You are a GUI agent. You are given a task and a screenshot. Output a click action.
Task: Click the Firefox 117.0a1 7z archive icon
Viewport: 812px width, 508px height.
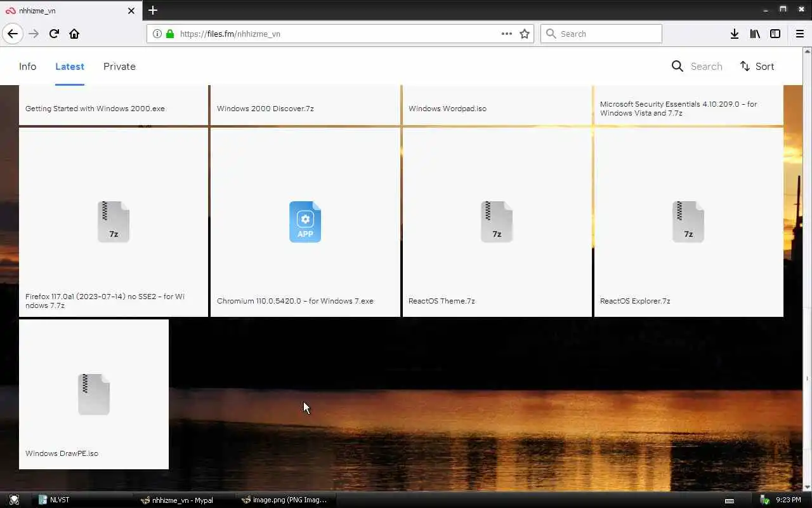click(114, 222)
